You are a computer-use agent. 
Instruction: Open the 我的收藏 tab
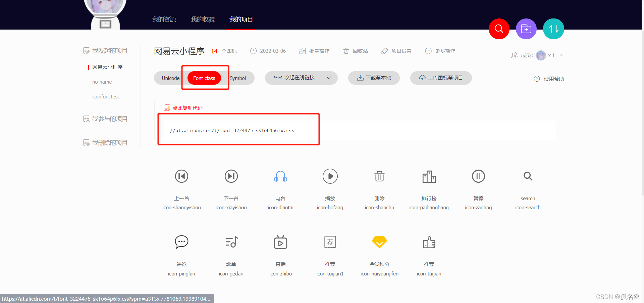coord(203,19)
